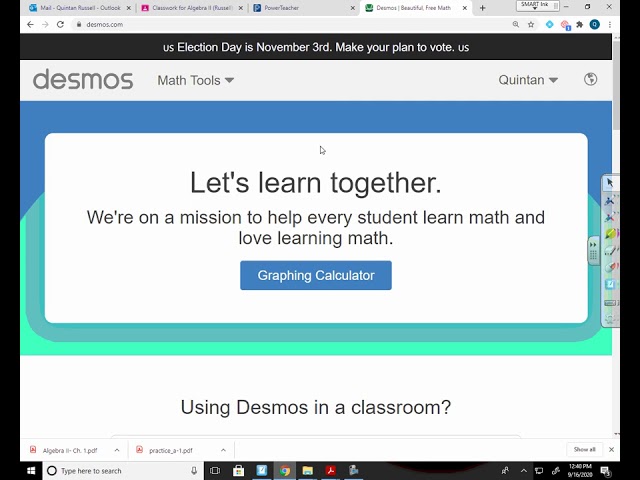Viewport: 640px width, 480px height.
Task: Bookmark this page with the star
Action: 531,24
